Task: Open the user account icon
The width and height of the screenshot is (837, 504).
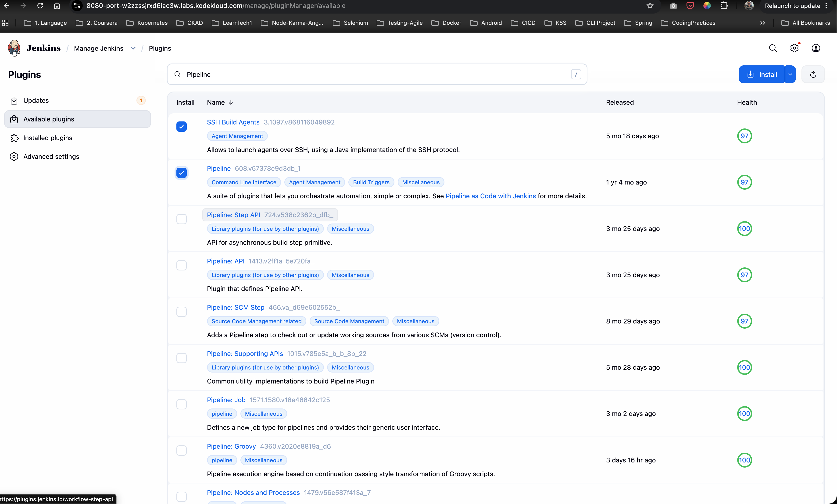Action: pyautogui.click(x=816, y=48)
